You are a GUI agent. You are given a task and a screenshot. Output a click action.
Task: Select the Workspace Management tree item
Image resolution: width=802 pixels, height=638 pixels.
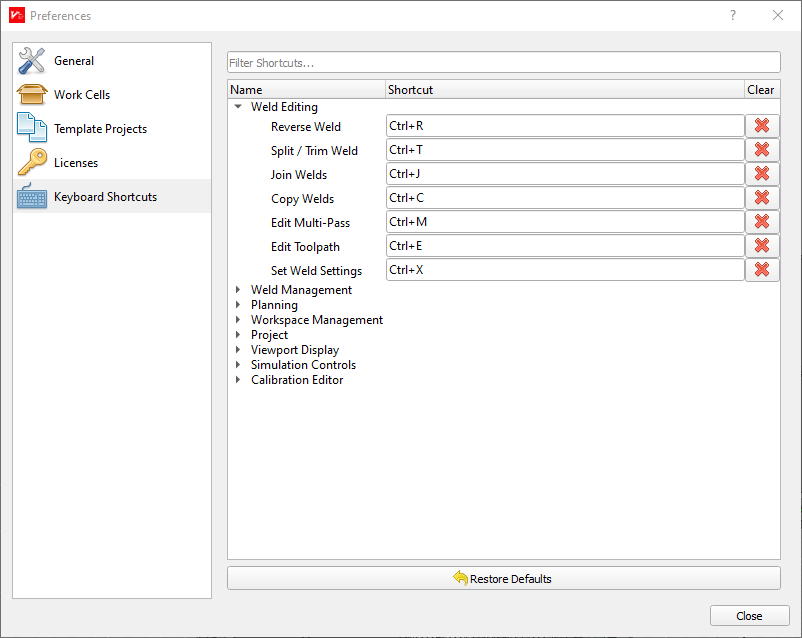point(317,320)
